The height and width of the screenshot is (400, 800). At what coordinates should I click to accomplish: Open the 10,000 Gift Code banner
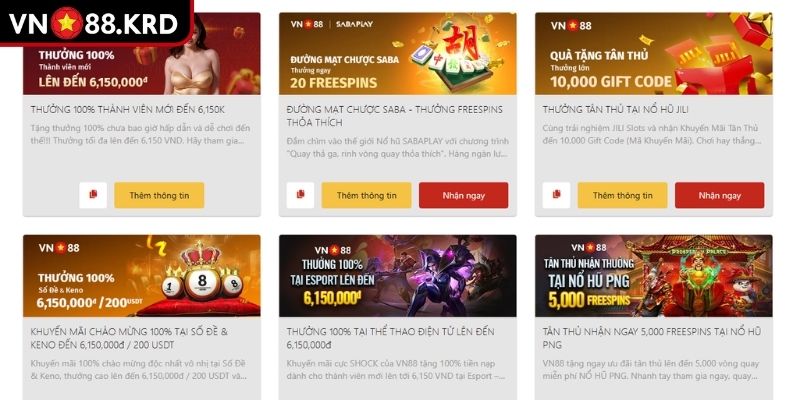pos(654,54)
